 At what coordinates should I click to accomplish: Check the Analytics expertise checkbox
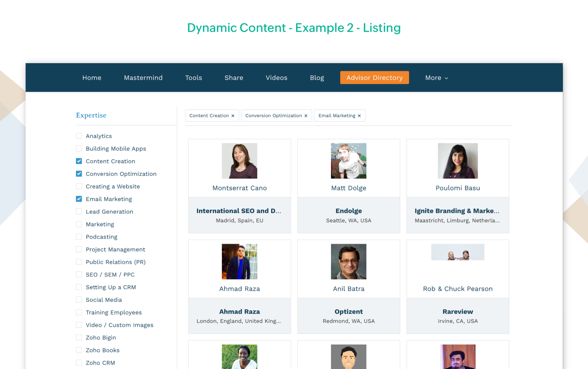[79, 136]
